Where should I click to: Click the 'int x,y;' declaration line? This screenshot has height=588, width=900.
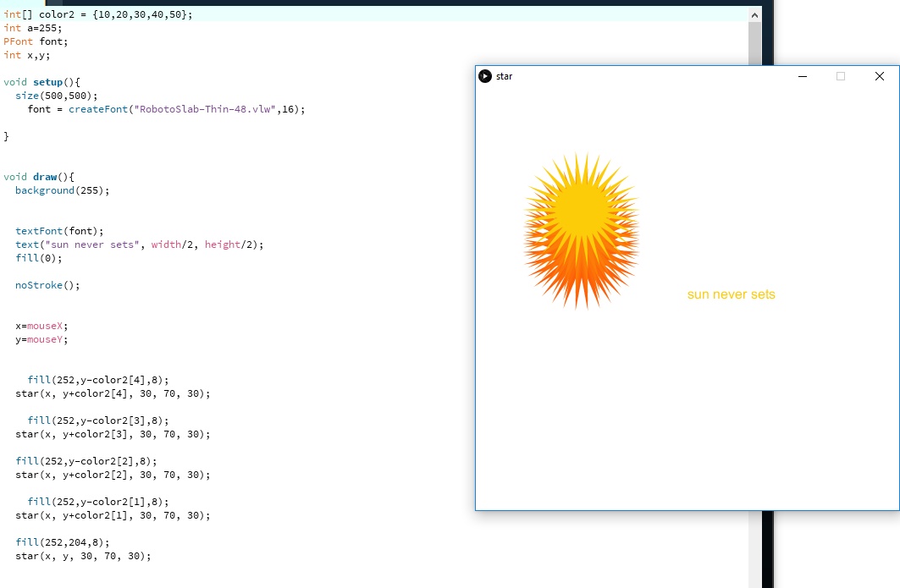pos(27,55)
